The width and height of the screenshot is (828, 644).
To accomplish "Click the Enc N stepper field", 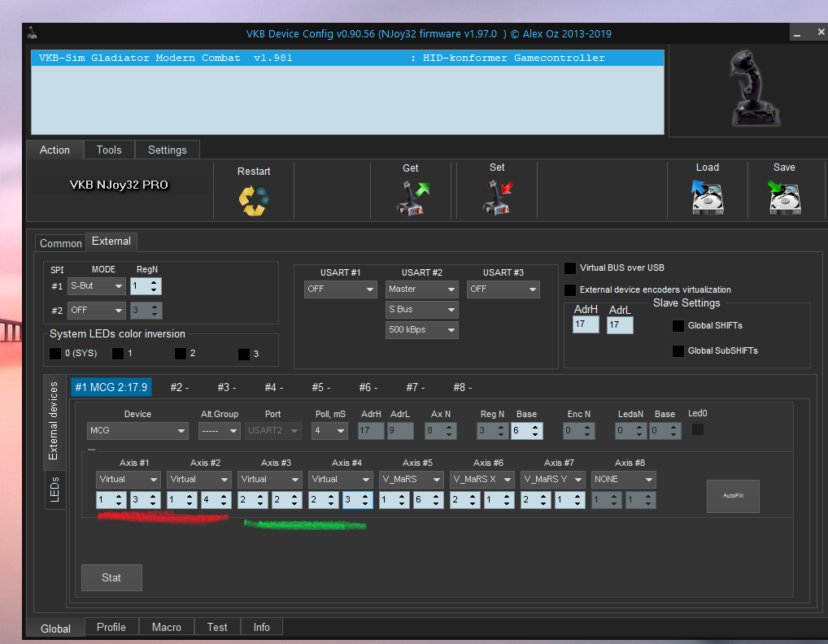I will coord(579,431).
